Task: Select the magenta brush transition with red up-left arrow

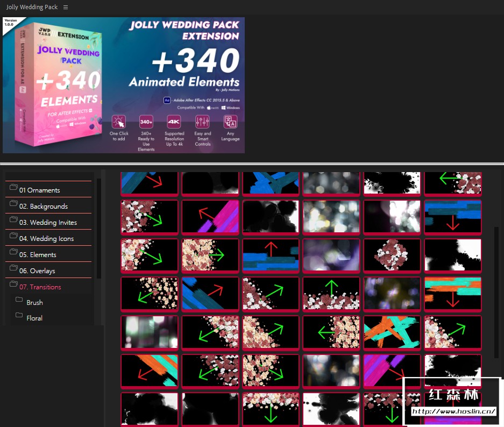Action: 210,217
